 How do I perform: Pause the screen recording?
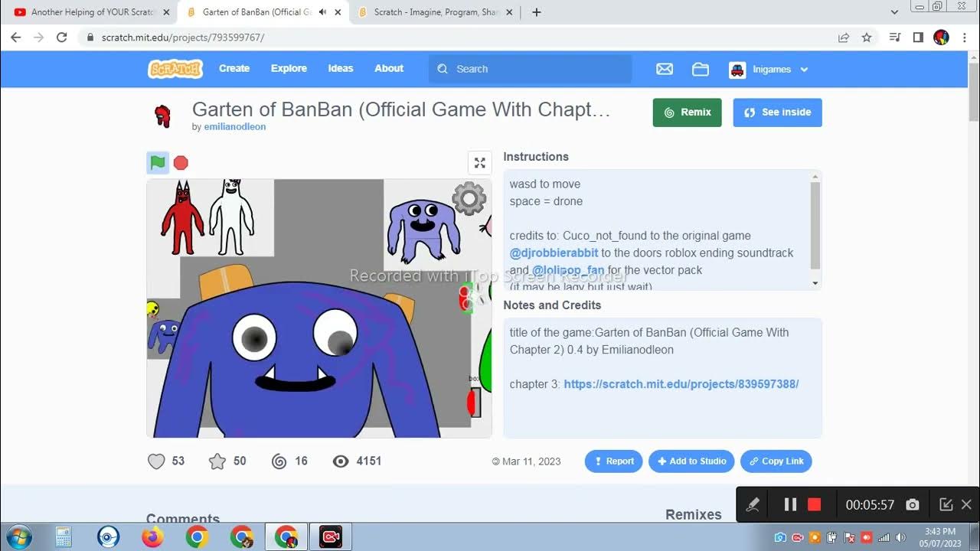pyautogui.click(x=791, y=504)
